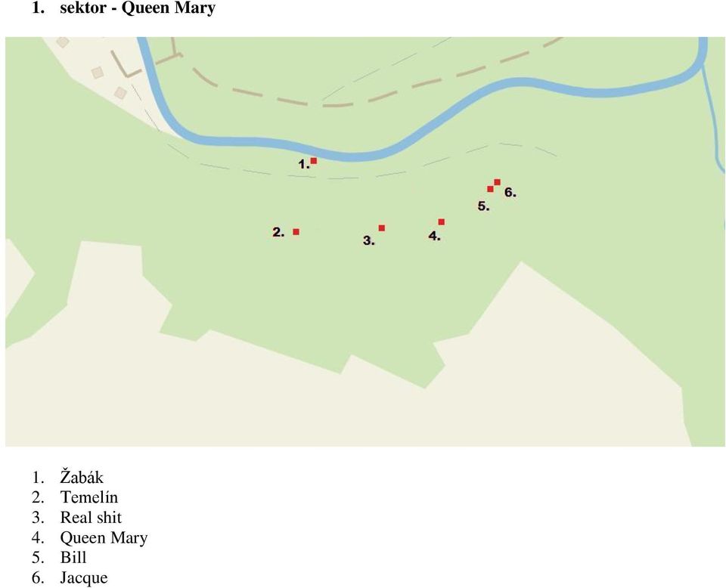726x588 pixels.
Task: Click list item Bill
Action: click(x=73, y=558)
